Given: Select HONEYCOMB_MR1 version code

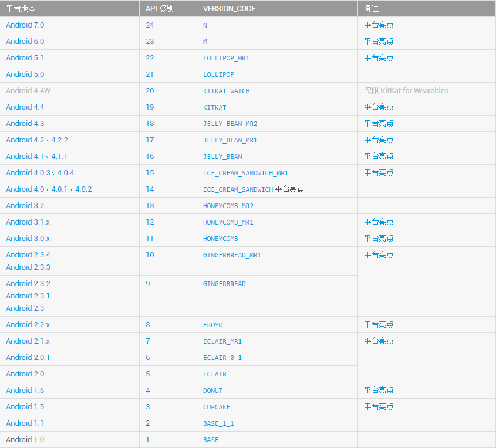Looking at the screenshot, I should tap(228, 222).
